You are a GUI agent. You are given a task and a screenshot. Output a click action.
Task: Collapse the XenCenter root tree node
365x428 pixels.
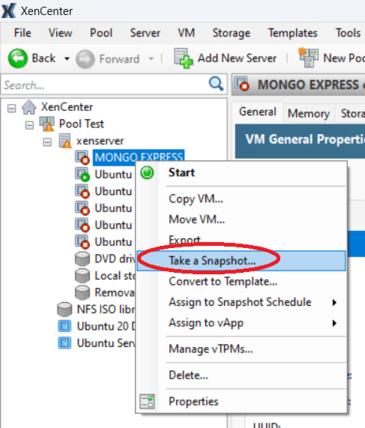click(12, 108)
